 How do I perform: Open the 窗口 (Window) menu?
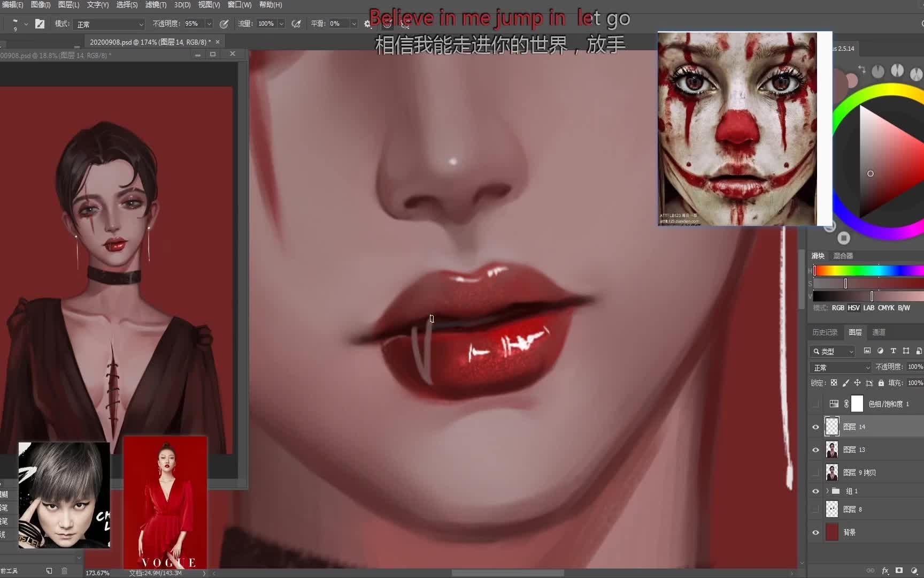coord(240,5)
